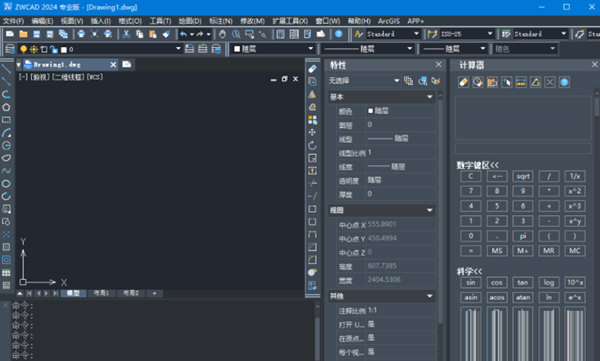This screenshot has height=361, width=600.
Task: Click the Copy icon in toolbar
Action: 140,34
